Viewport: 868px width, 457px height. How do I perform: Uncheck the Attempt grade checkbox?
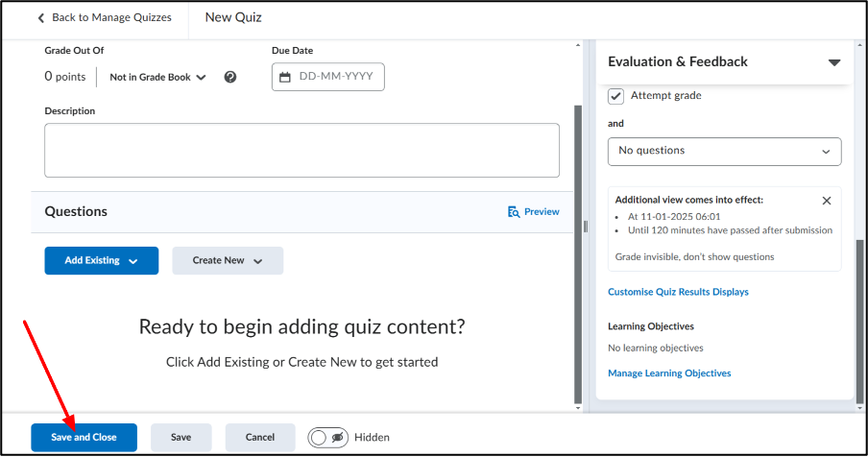pos(615,96)
